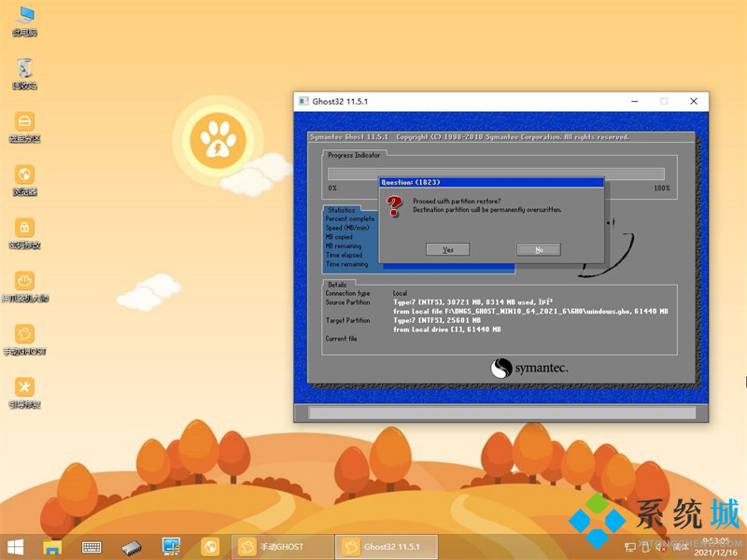
Task: Open the Recycle Bin desktop icon
Action: 24,75
